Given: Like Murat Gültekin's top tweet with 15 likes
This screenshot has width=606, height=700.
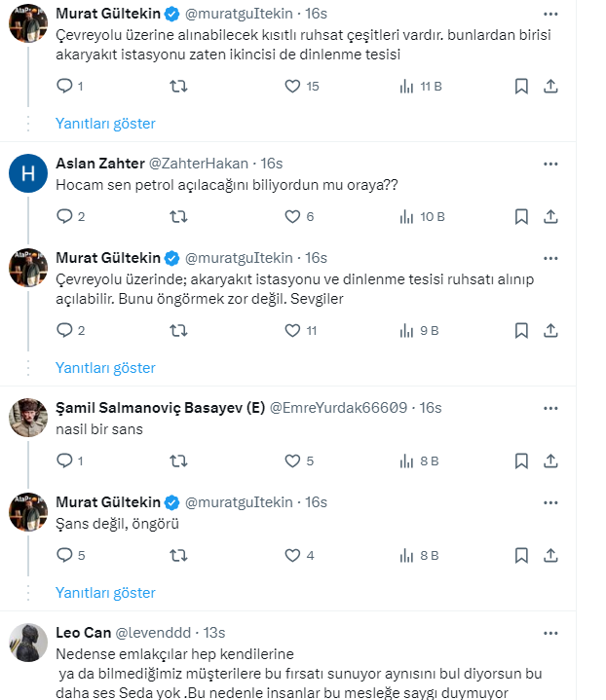Looking at the screenshot, I should [293, 87].
